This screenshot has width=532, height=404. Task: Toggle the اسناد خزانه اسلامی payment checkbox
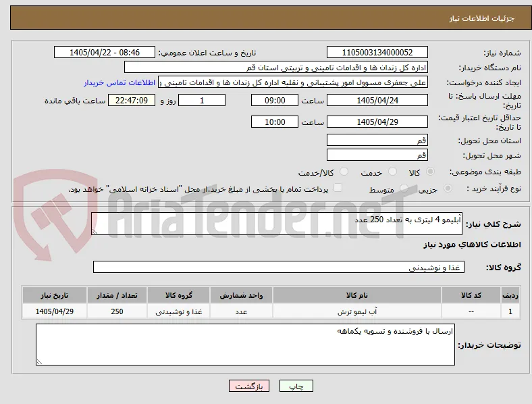[338, 188]
